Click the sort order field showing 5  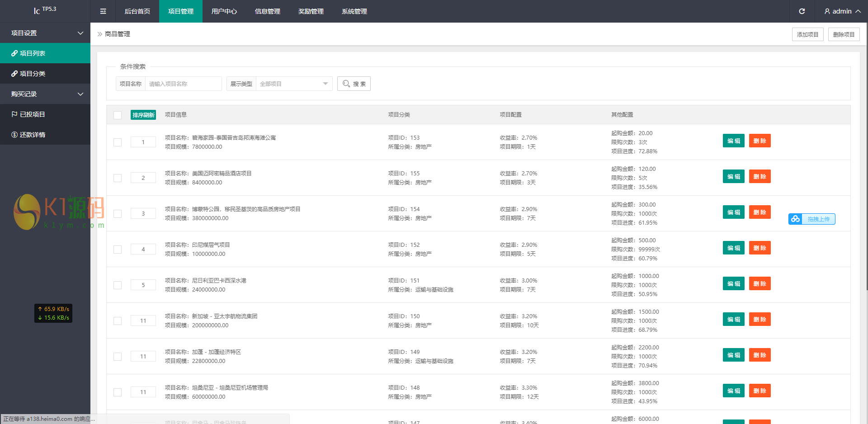(143, 285)
